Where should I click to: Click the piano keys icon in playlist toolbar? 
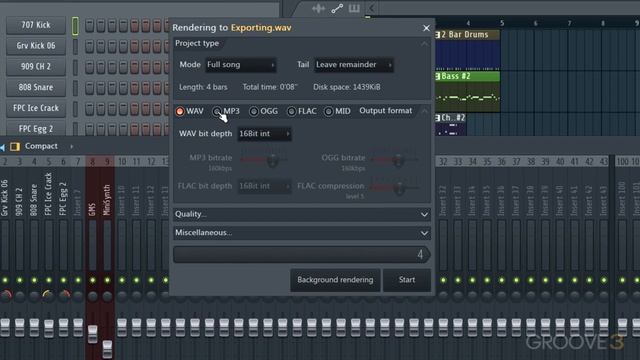coord(354,8)
